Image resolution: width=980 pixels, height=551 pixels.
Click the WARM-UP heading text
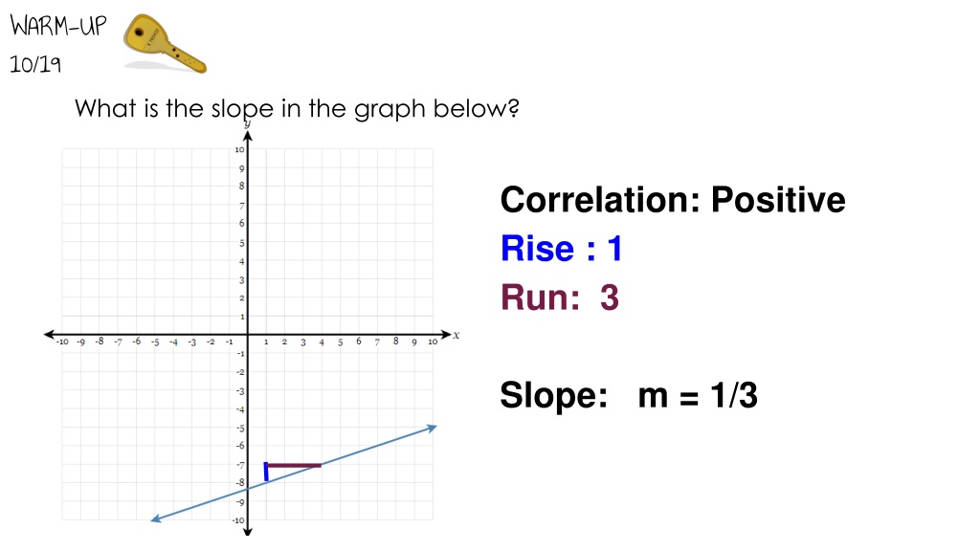click(58, 26)
